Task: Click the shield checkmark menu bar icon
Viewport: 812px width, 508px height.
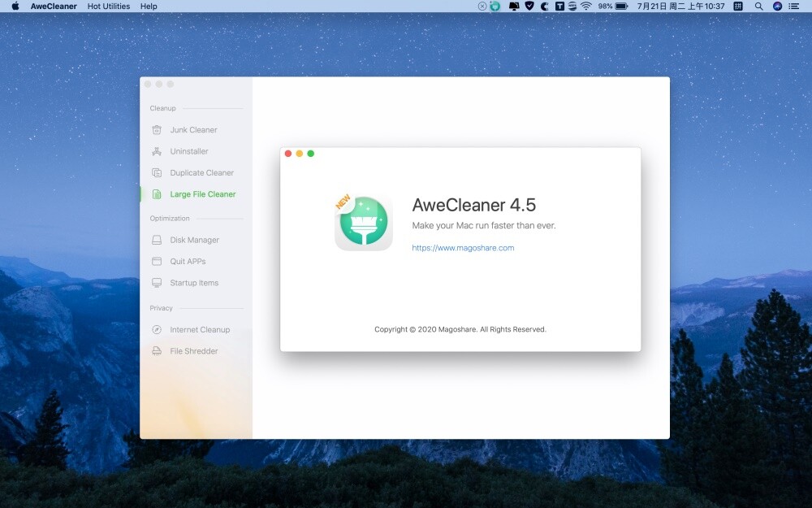Action: (x=529, y=7)
